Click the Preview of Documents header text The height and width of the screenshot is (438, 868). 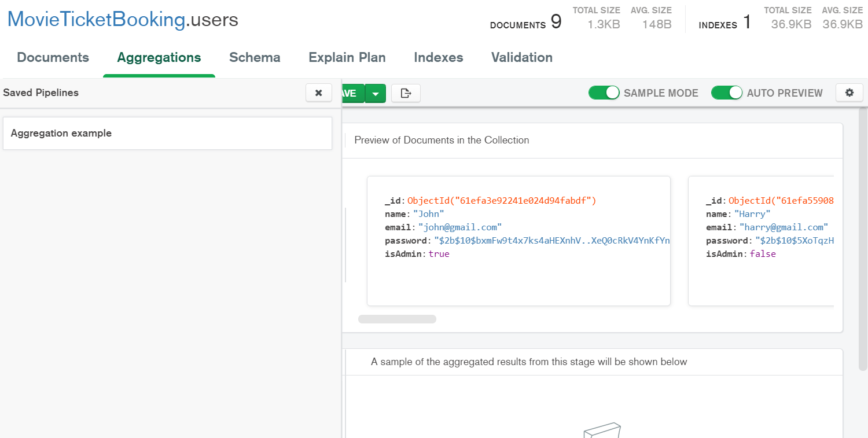pos(442,140)
